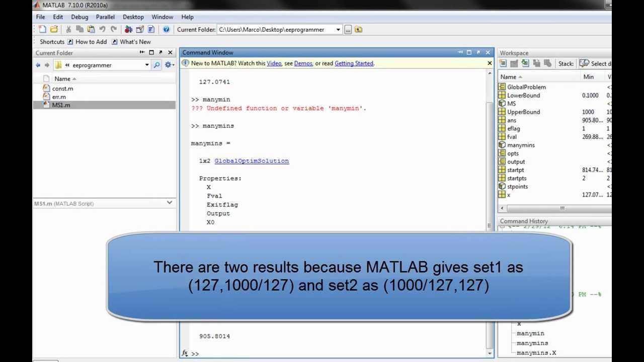Viewport: 644px width, 362px height.
Task: Open Simulink from the toolbar icon
Action: pos(128,30)
